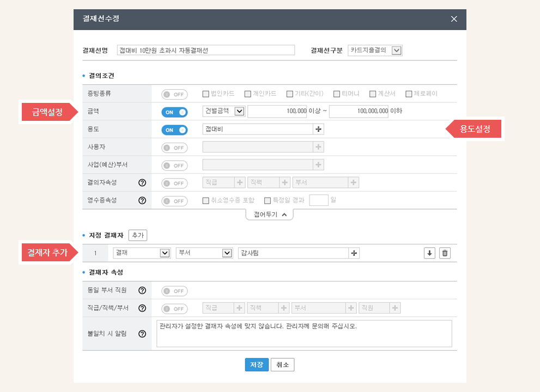Click the 결재선명 input field
Image resolution: width=540 pixels, height=392 pixels.
[206, 50]
